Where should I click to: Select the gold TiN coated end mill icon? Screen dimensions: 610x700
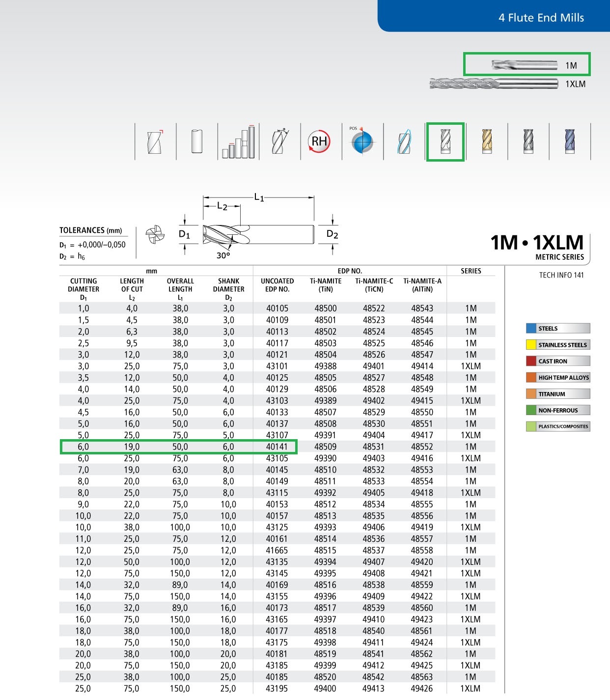click(487, 141)
